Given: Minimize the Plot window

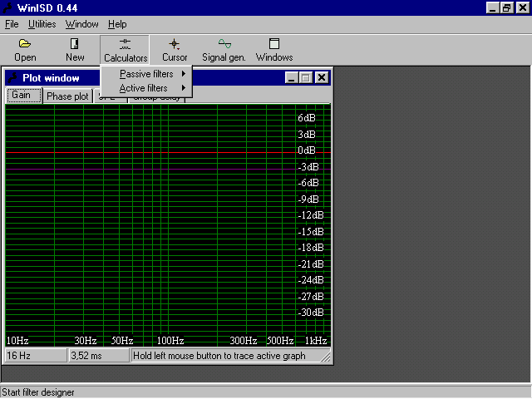Looking at the screenshot, I should point(292,77).
